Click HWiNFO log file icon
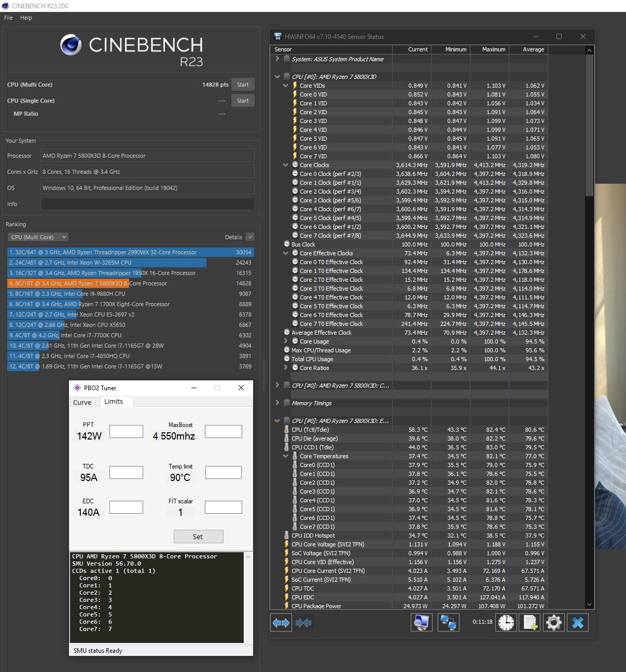626x672 pixels. (530, 622)
